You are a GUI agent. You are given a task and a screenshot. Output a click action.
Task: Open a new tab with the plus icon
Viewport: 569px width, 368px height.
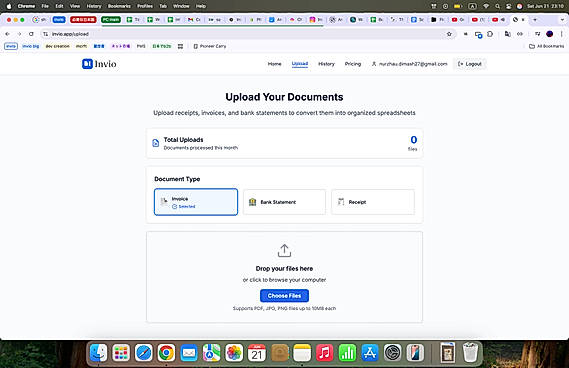coord(535,20)
